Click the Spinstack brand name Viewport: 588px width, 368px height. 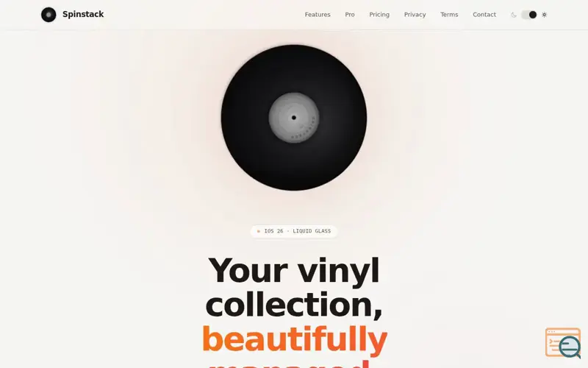(x=83, y=14)
